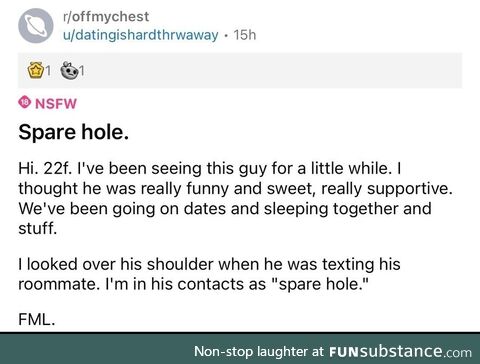This screenshot has height=364, width=480.
Task: Open the gold star award badge
Action: point(36,70)
